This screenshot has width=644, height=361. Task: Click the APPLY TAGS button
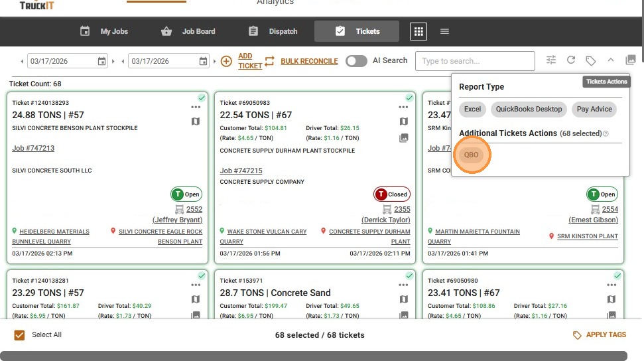600,334
